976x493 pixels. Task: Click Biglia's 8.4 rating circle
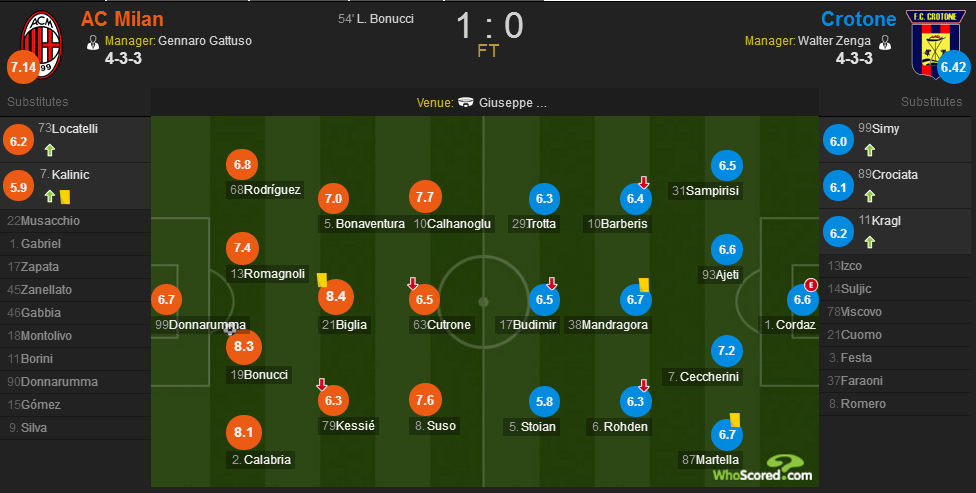tap(336, 296)
